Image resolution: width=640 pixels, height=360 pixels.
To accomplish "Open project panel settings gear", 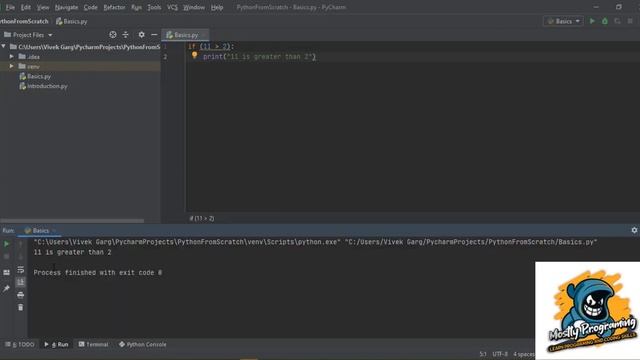I will 141,35.
